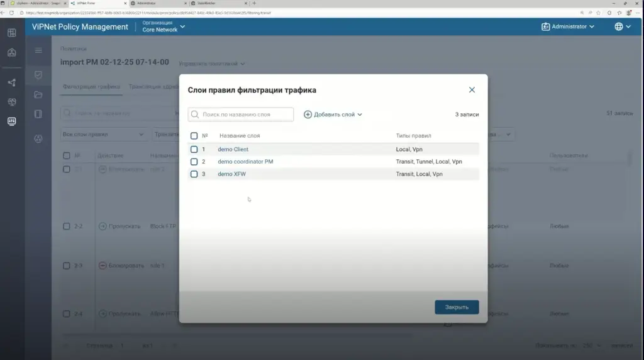Image resolution: width=644 pixels, height=360 pixels.
Task: Open the folder icon in the inner sidebar
Action: pos(38,95)
